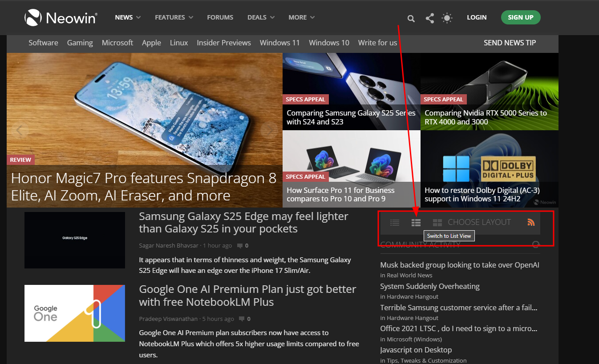Image resolution: width=599 pixels, height=364 pixels.
Task: Open the Google One AI Premium Plan headline
Action: [247, 296]
